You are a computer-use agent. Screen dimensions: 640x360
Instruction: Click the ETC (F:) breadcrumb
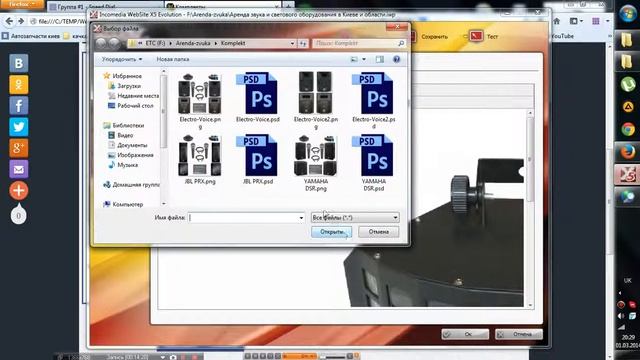(x=156, y=43)
